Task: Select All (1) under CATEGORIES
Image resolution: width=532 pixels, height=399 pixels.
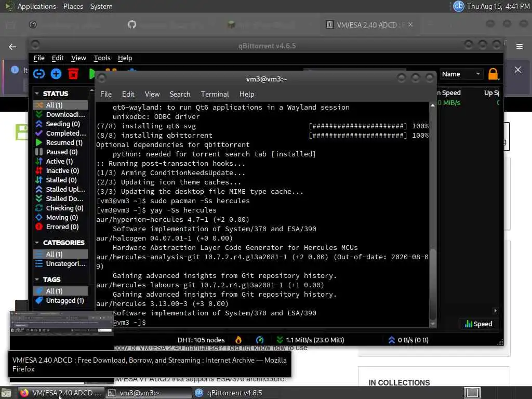Action: [x=61, y=254]
